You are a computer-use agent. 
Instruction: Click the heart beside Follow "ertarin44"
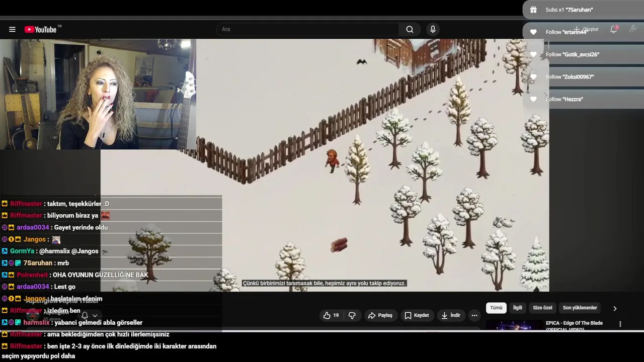click(533, 32)
